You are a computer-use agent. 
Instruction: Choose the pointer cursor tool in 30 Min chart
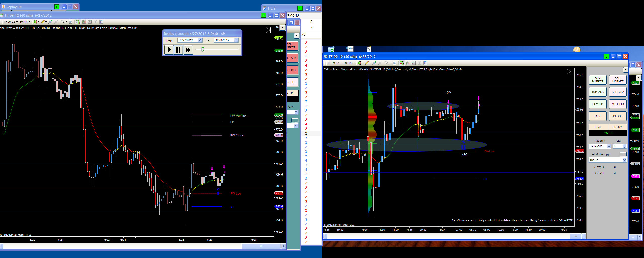[388, 63]
